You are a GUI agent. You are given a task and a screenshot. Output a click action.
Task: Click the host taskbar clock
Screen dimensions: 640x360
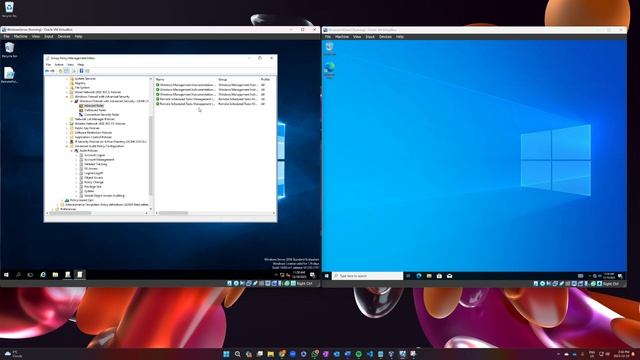pyautogui.click(x=623, y=354)
